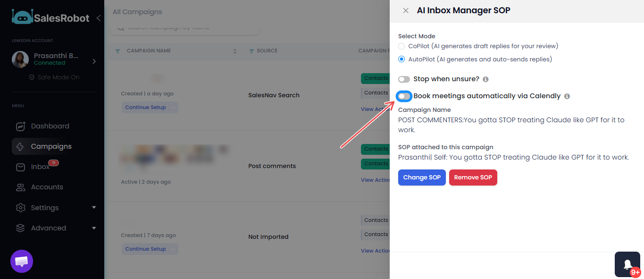The height and width of the screenshot is (279, 644).
Task: Select the CoPilot mode radio button
Action: [x=401, y=46]
